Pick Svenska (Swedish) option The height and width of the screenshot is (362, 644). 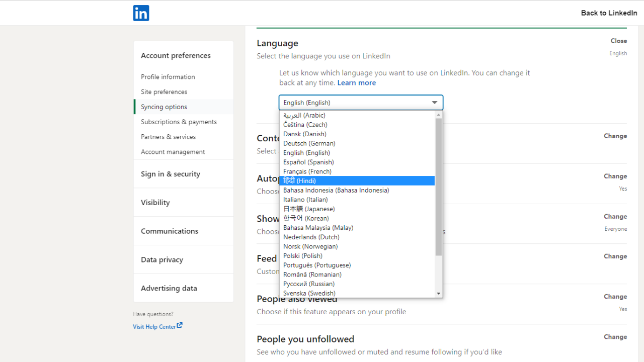click(x=357, y=293)
